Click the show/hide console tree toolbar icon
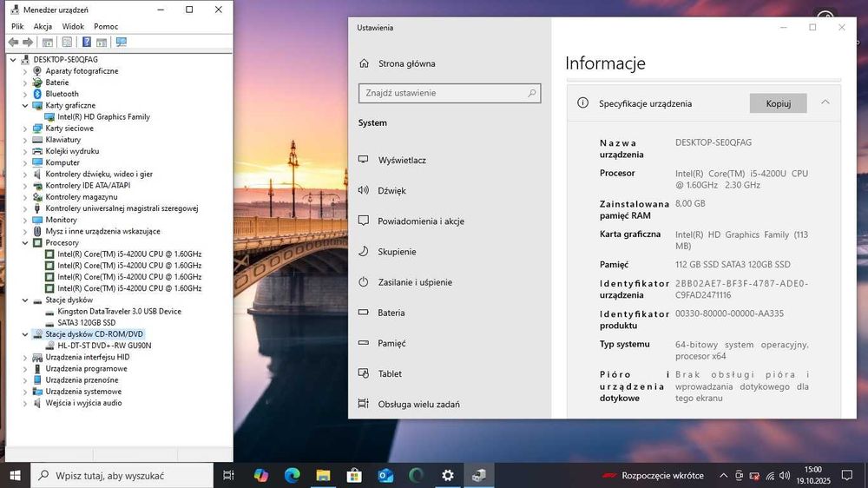868x488 pixels. (48, 42)
